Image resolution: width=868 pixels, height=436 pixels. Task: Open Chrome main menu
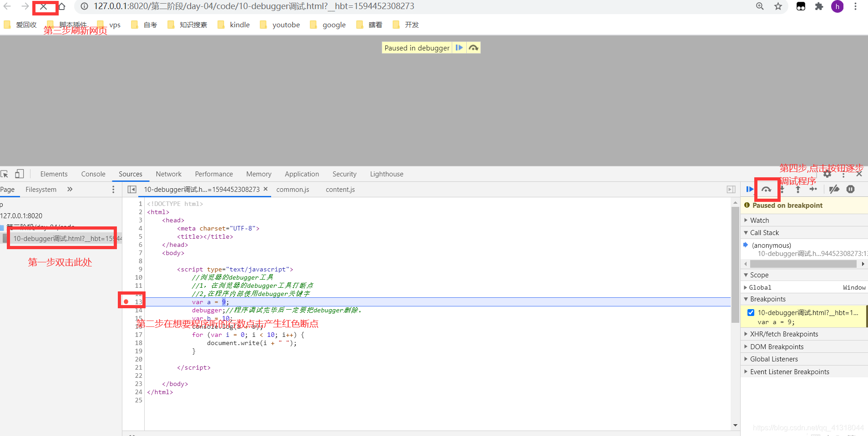click(x=855, y=6)
